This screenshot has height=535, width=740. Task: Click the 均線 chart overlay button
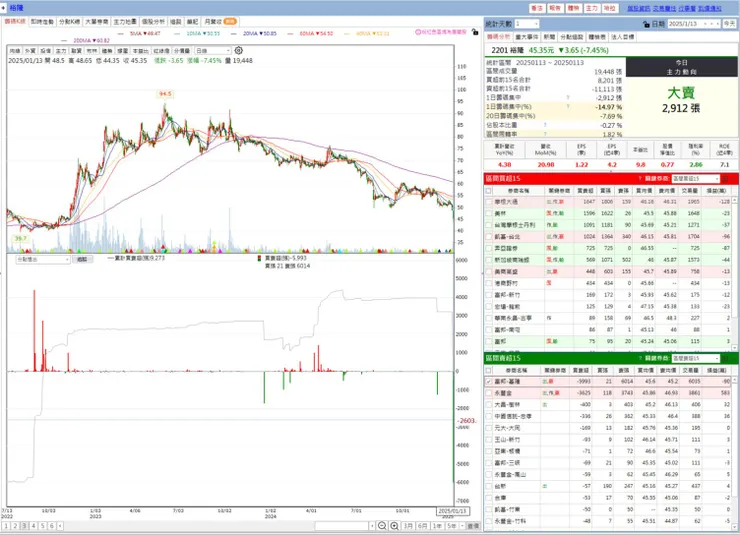click(15, 50)
